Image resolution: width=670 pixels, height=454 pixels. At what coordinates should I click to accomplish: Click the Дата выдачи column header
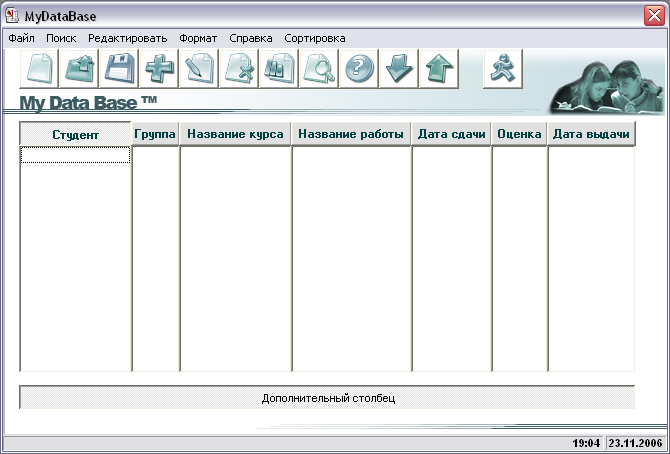pyautogui.click(x=591, y=133)
